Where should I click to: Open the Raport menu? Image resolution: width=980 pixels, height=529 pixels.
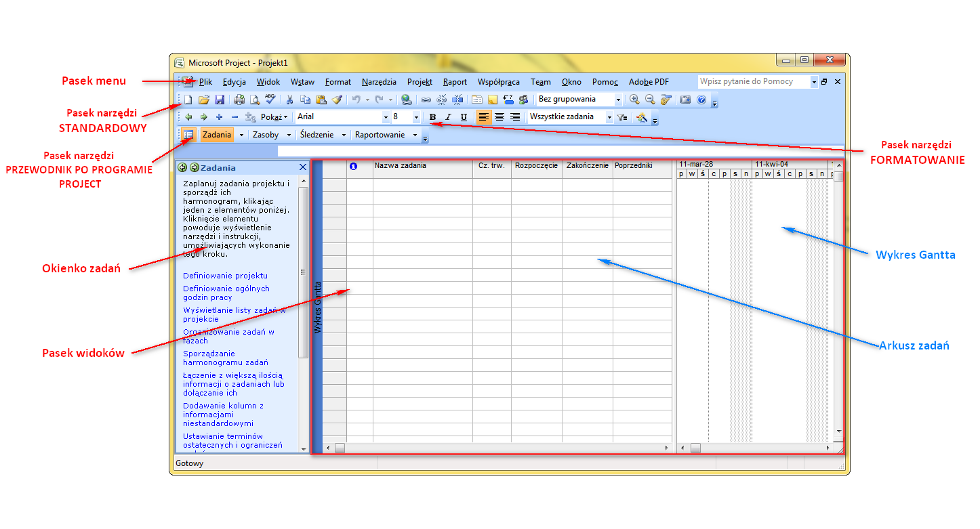tap(455, 81)
